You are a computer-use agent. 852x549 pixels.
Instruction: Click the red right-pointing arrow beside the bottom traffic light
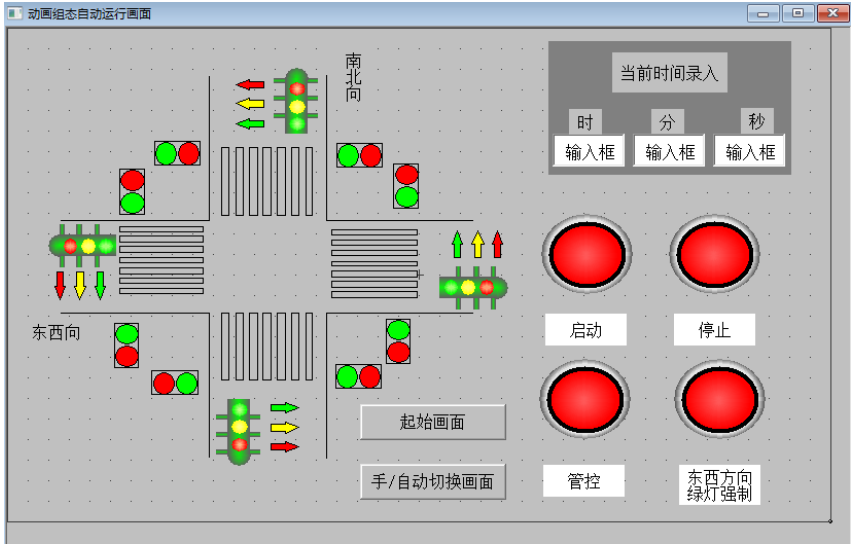[x=285, y=447]
